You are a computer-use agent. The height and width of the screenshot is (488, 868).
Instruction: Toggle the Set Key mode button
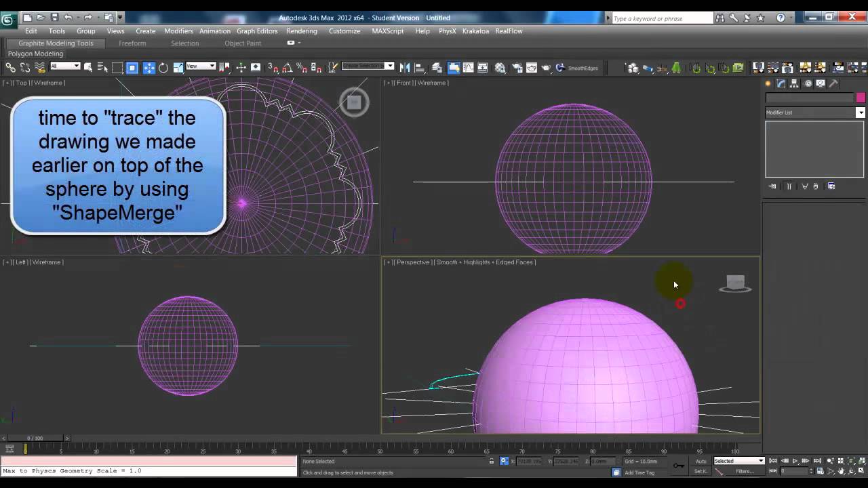701,471
